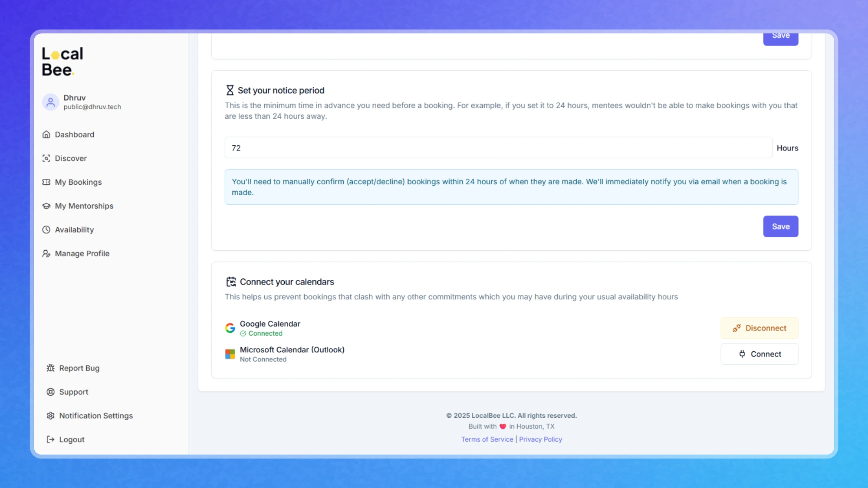Click the calendar sync icon heading

click(x=231, y=282)
